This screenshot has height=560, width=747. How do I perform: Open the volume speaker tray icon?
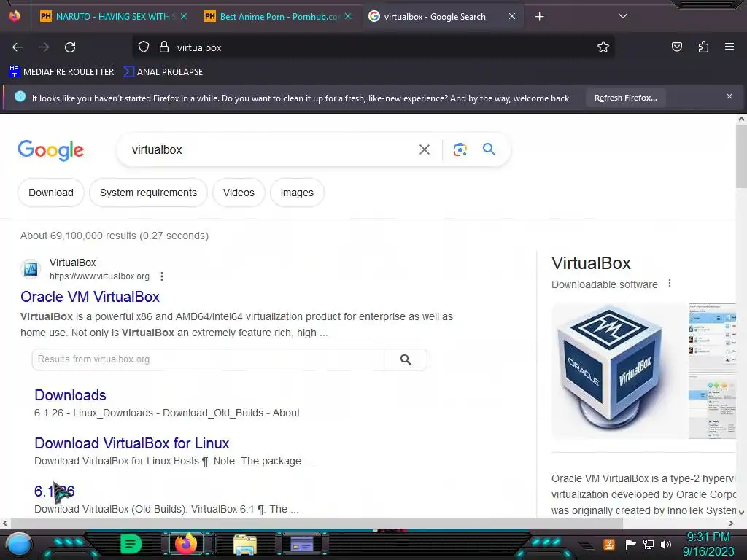(666, 544)
